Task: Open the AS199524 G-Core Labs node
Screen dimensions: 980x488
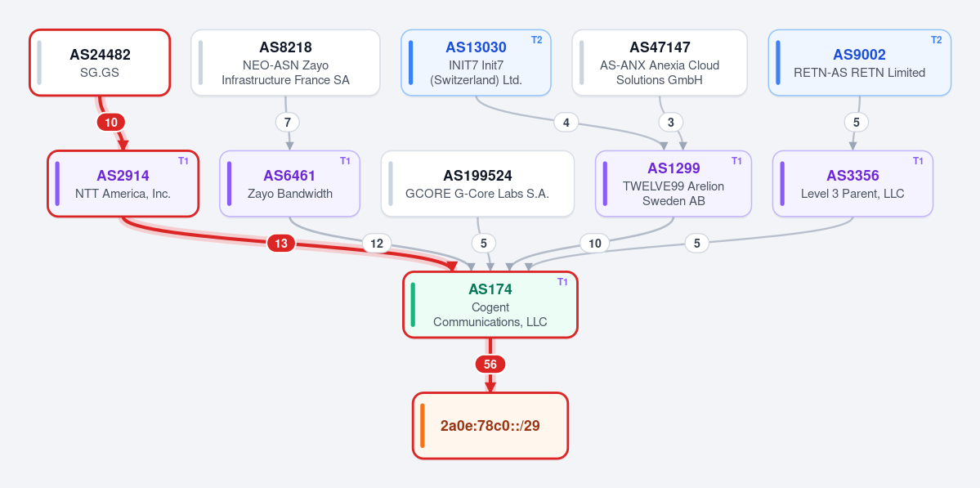Action: click(477, 184)
